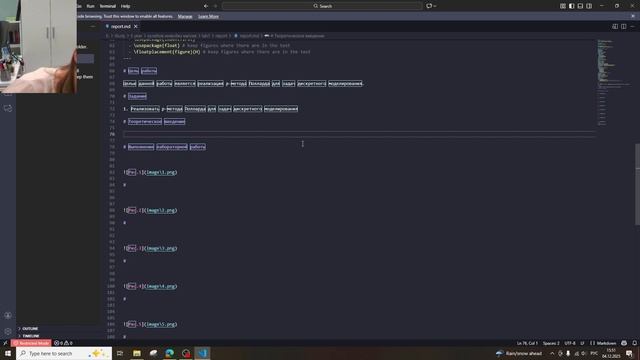The height and width of the screenshot is (360, 640).
Task: Open the Rain/snow ahead weather widget
Action: coord(519,353)
